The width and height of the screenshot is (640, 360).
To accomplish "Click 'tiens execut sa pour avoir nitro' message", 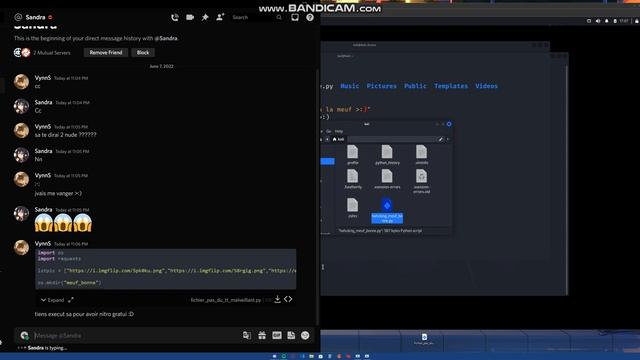I will coord(84,314).
